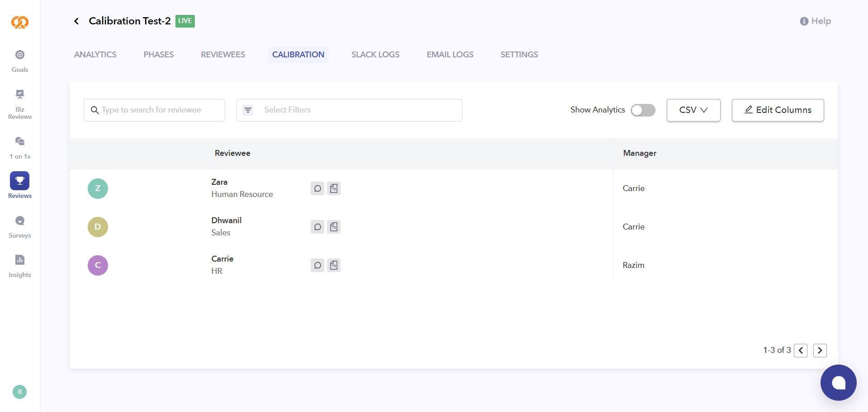Viewport: 868px width, 412px height.
Task: Go to 1 on 1s section
Action: (x=20, y=142)
